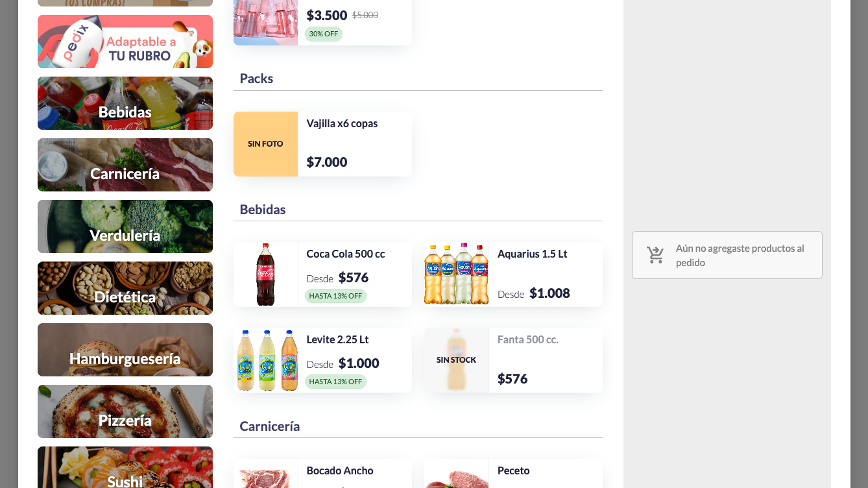Select the Verdulería category

tap(125, 226)
